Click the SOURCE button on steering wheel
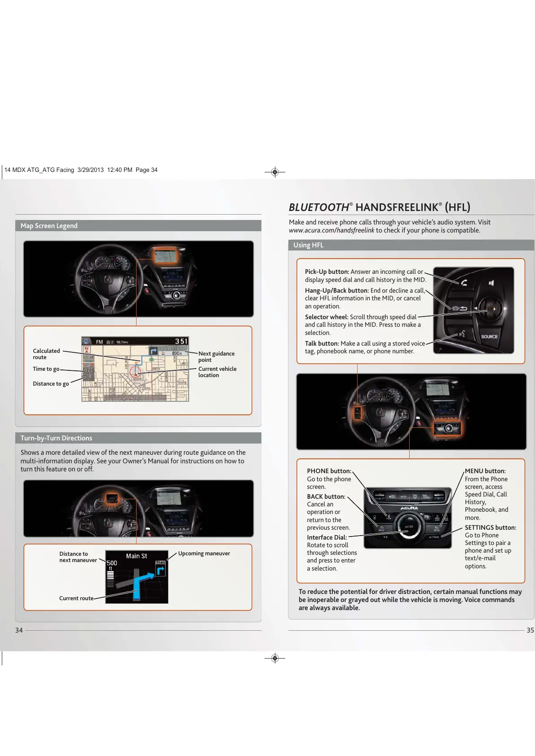The width and height of the screenshot is (535, 756). [x=490, y=337]
